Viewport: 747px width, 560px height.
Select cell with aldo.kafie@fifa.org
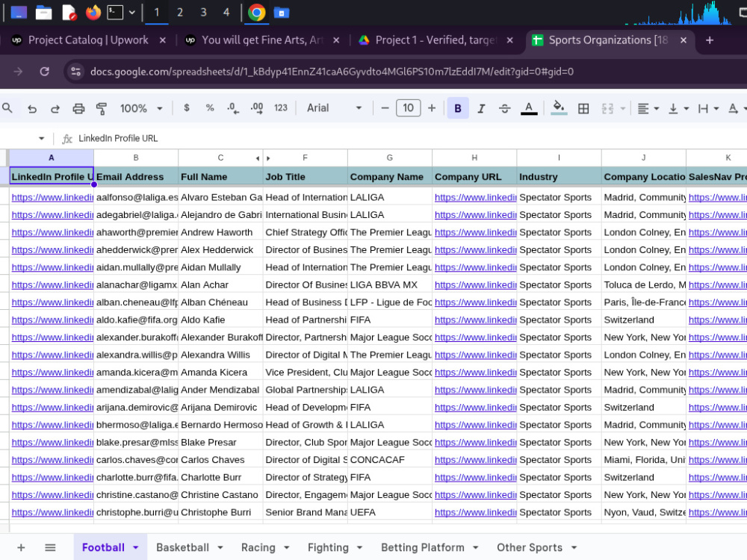(136, 320)
